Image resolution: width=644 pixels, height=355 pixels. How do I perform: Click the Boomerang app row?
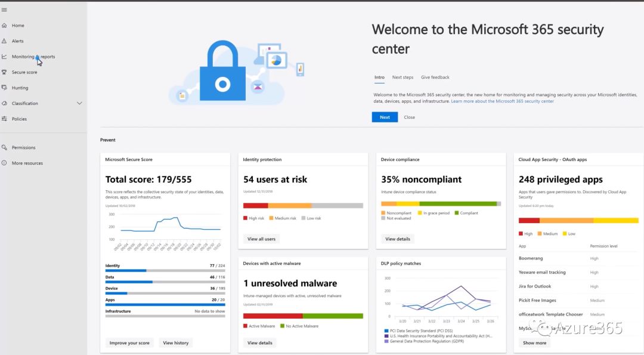pos(531,258)
